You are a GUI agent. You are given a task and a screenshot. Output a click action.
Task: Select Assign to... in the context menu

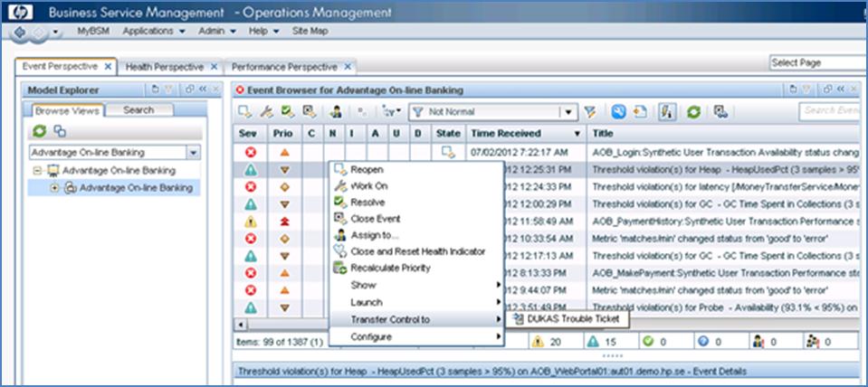point(416,235)
